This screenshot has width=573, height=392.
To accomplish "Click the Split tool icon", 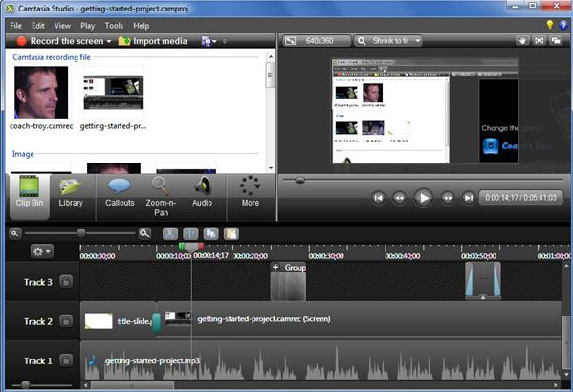I will coord(190,233).
